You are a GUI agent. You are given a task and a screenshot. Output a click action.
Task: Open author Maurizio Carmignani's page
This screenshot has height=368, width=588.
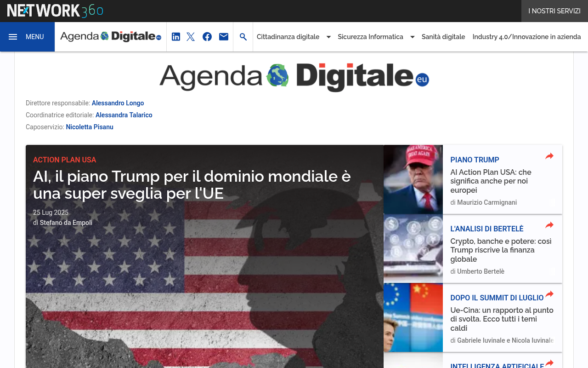487,202
